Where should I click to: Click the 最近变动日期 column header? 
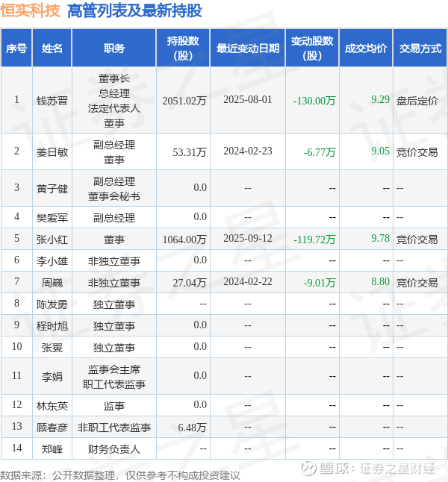click(248, 48)
